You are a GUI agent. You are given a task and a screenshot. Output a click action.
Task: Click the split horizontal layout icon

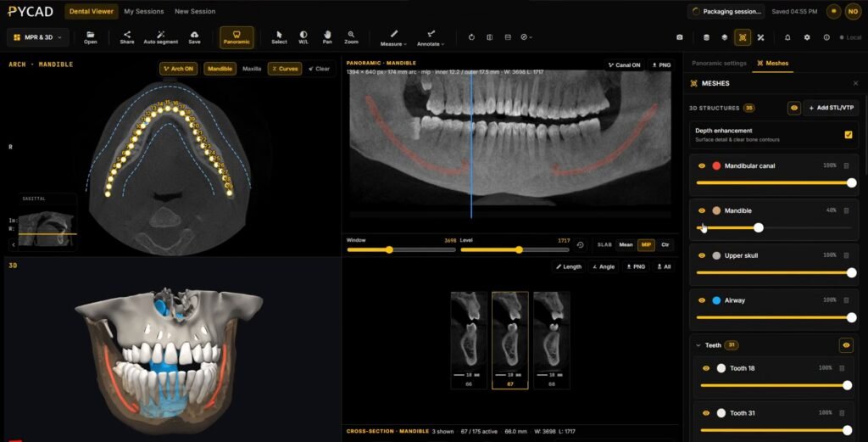tap(508, 37)
